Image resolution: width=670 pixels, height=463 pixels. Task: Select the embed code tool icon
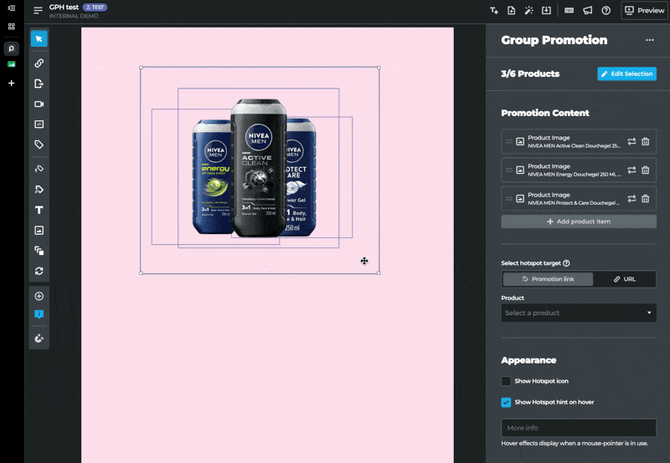coord(39,124)
